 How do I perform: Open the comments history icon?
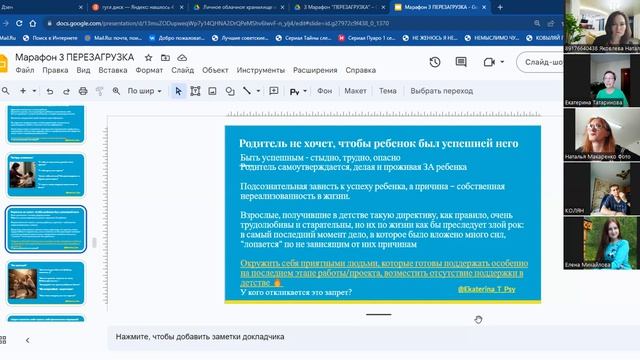pyautogui.click(x=461, y=62)
